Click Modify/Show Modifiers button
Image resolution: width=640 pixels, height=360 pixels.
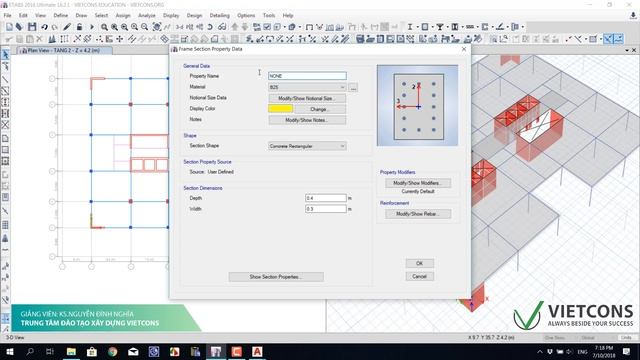tap(418, 183)
